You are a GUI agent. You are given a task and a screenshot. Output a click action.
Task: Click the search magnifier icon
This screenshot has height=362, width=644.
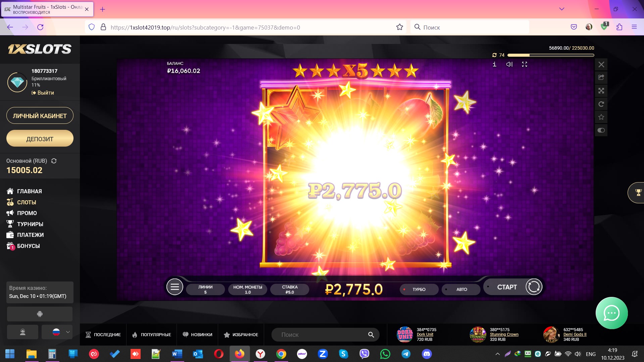point(371,335)
